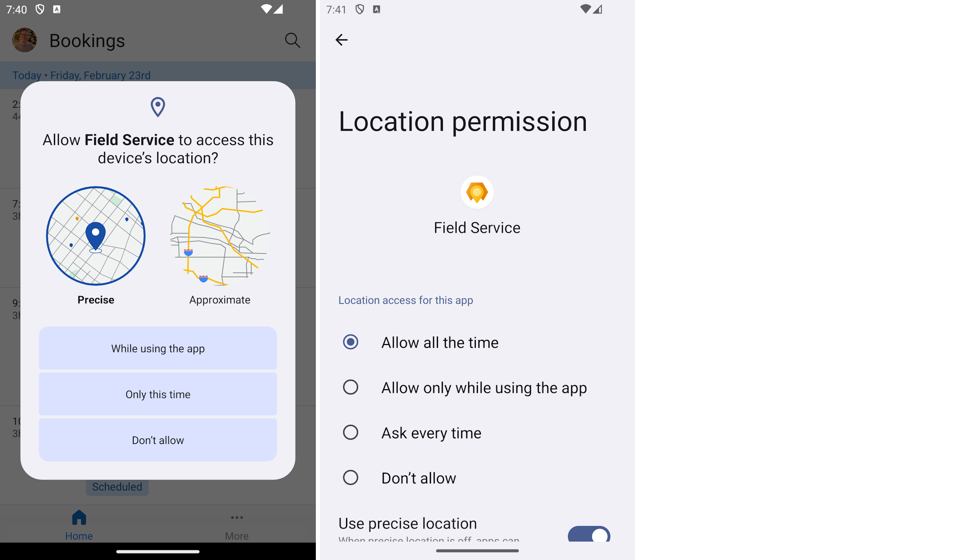
Task: Click Only this time permission option
Action: pyautogui.click(x=157, y=394)
